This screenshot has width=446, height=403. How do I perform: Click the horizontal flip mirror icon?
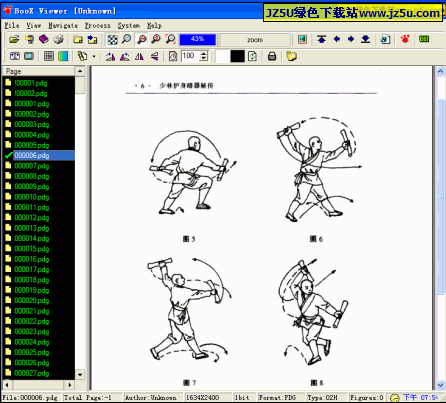(x=139, y=56)
